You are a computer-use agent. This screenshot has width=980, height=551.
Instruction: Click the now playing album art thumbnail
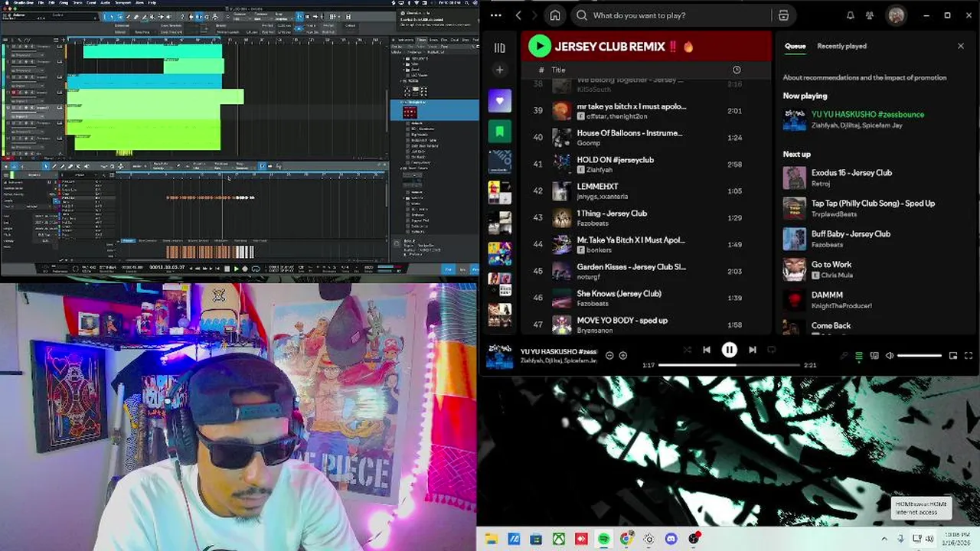[500, 356]
